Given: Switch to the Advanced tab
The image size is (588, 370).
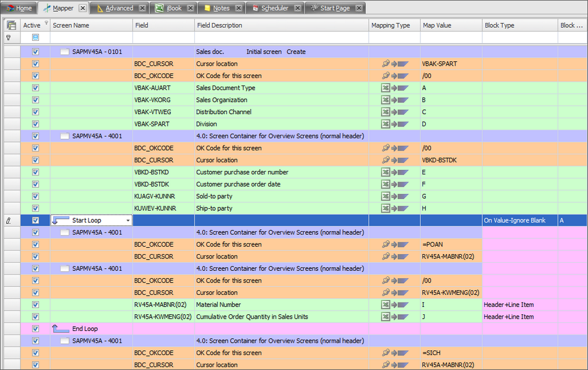Looking at the screenshot, I should [119, 8].
